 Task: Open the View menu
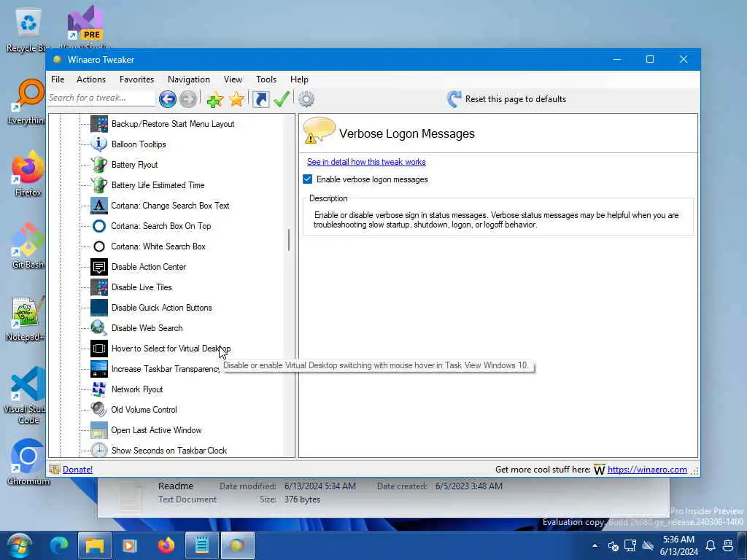tap(233, 79)
